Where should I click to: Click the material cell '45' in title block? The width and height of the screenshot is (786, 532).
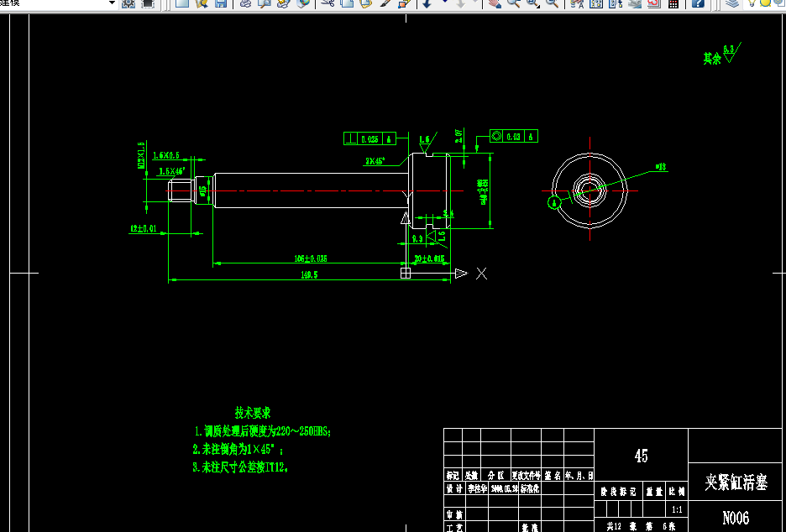[x=641, y=456]
